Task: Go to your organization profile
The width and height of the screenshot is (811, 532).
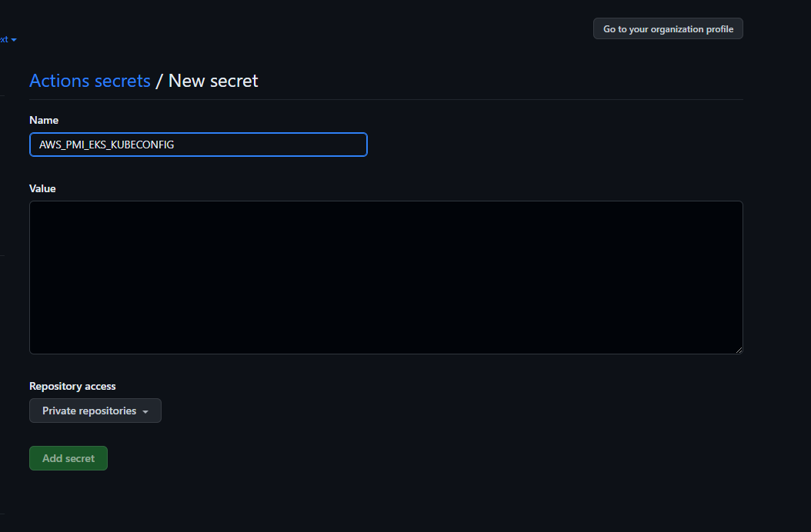Action: tap(668, 29)
